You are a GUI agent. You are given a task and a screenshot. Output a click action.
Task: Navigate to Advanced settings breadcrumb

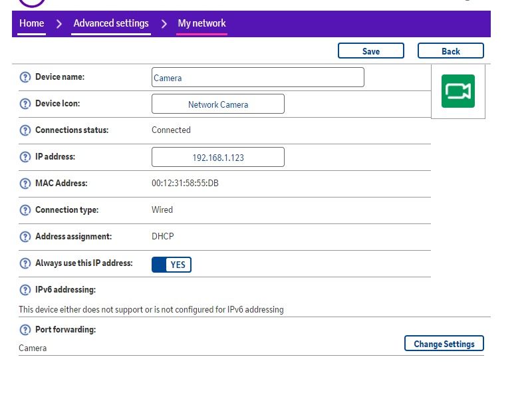pos(111,23)
